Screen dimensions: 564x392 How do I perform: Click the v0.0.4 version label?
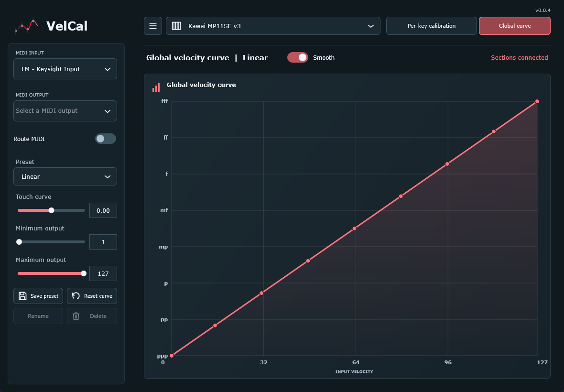point(543,10)
